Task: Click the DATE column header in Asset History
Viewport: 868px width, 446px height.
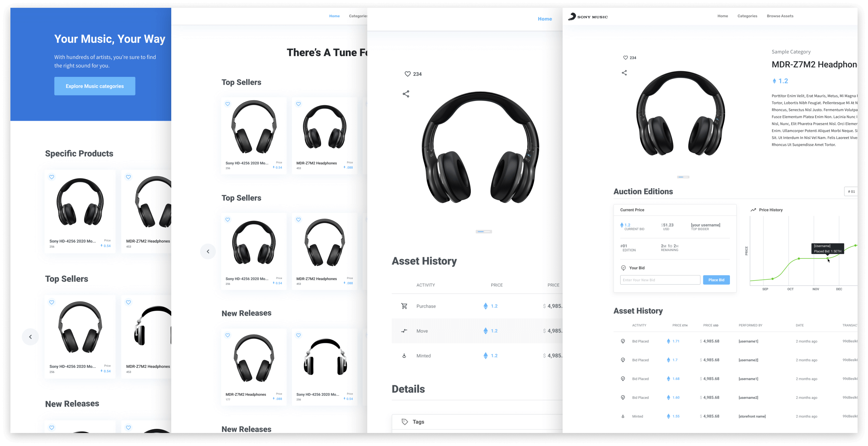Action: (x=799, y=326)
